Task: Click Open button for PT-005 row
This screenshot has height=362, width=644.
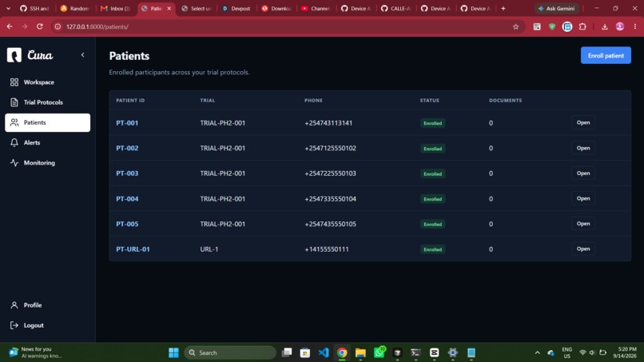Action: point(583,224)
